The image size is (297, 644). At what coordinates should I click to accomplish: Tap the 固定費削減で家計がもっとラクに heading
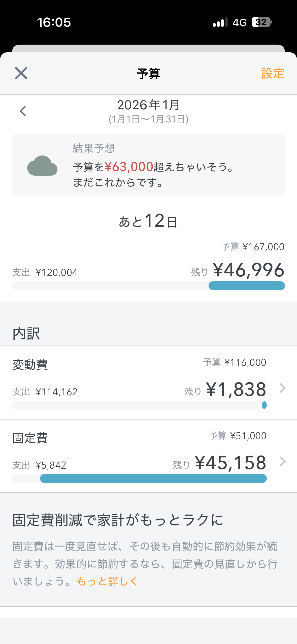[118, 520]
